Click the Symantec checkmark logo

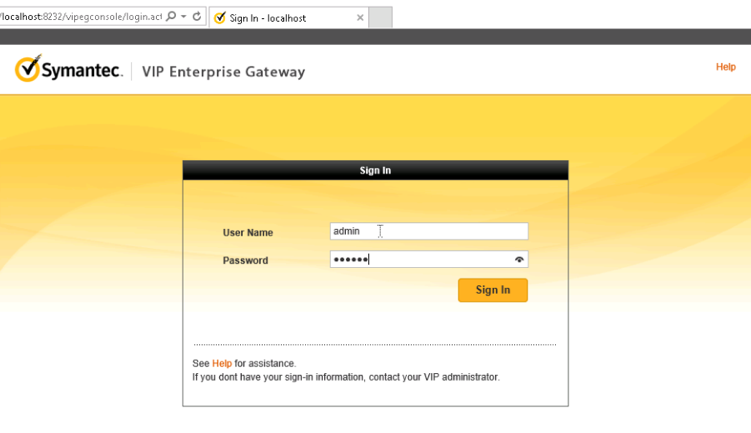coord(28,68)
